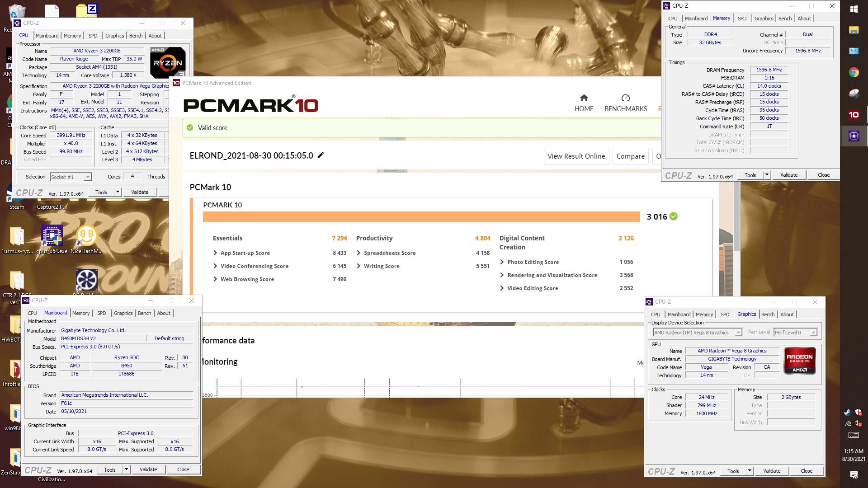Image resolution: width=868 pixels, height=488 pixels.
Task: Click Close in Mainboard CPU-Z window
Action: (x=183, y=469)
